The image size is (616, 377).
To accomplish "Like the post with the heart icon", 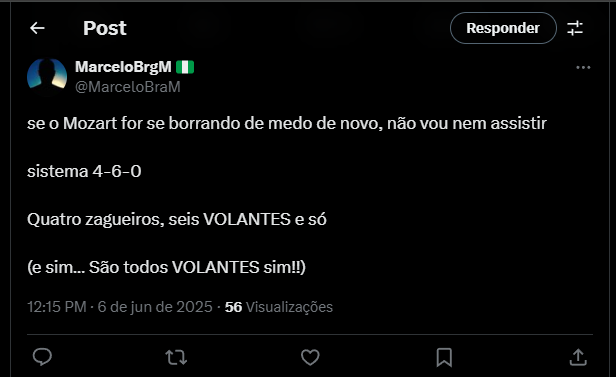I will pyautogui.click(x=310, y=357).
